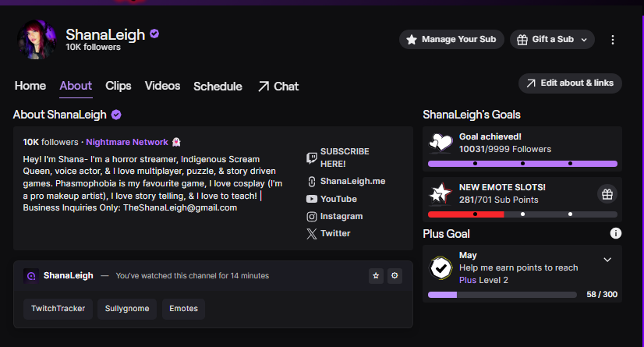Open the Sullygnome button

click(x=127, y=309)
